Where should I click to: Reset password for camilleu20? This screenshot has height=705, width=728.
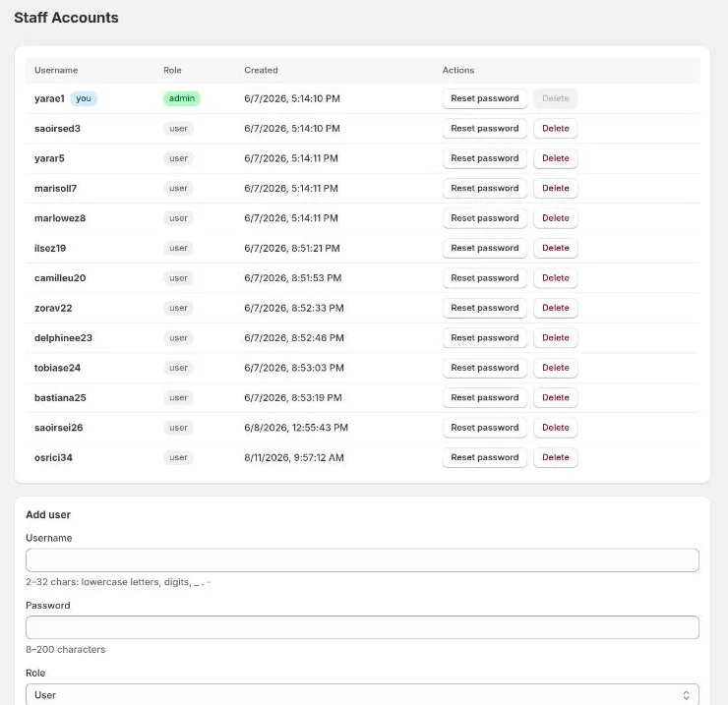(x=485, y=278)
